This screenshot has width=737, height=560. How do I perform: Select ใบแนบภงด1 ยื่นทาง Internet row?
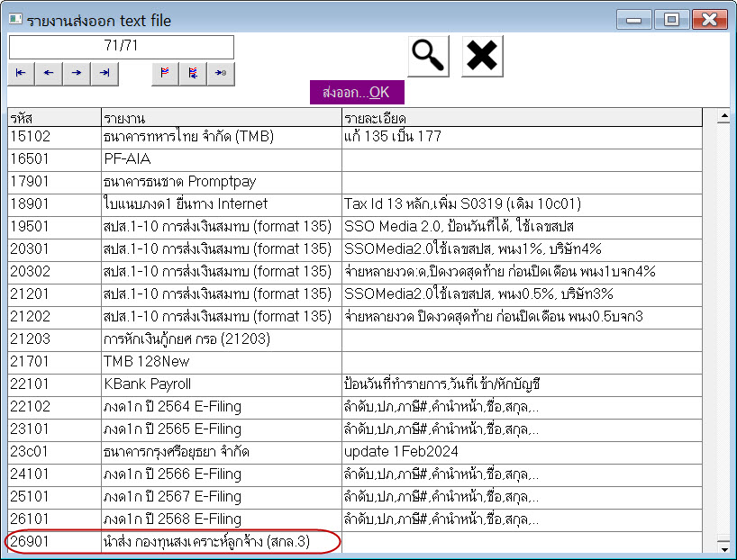coord(355,205)
